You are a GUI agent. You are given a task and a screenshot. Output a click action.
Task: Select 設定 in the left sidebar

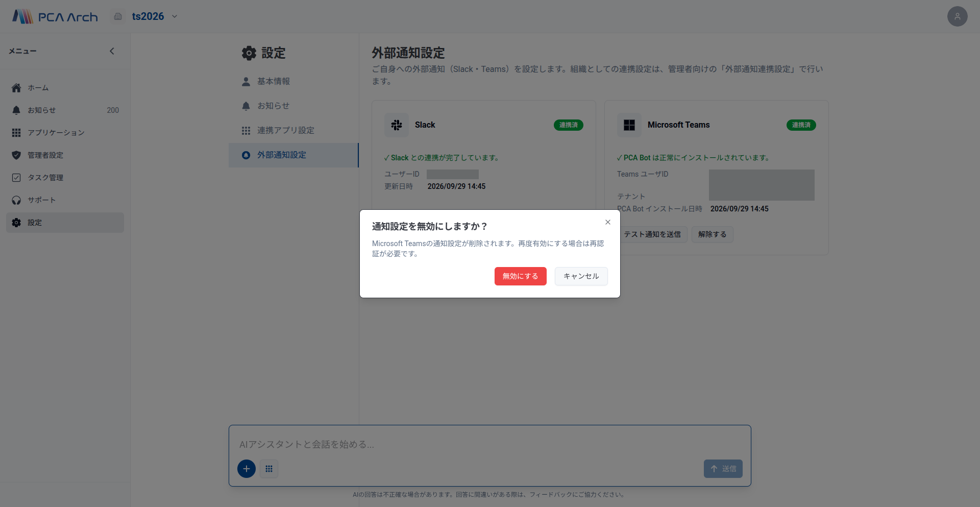pos(65,223)
